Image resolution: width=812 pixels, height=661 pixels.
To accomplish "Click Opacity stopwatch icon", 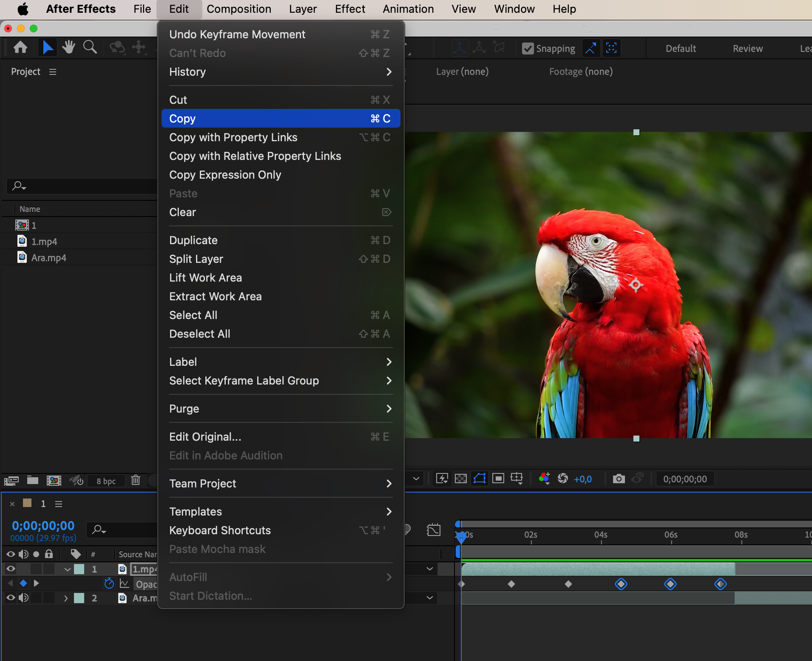I will [x=109, y=583].
